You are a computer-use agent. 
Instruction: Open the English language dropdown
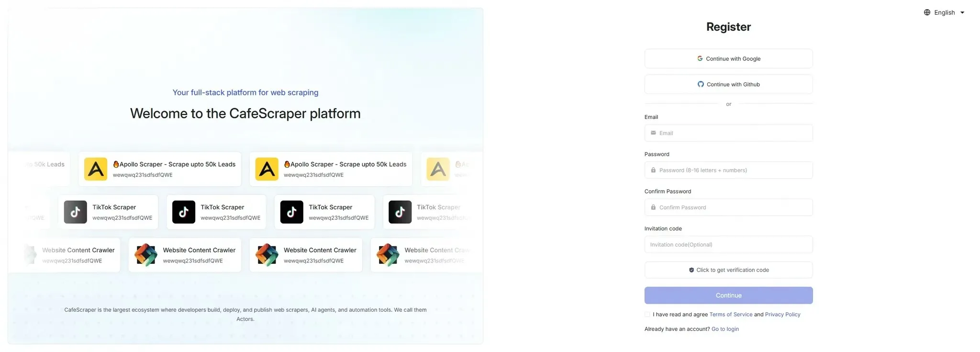click(944, 12)
